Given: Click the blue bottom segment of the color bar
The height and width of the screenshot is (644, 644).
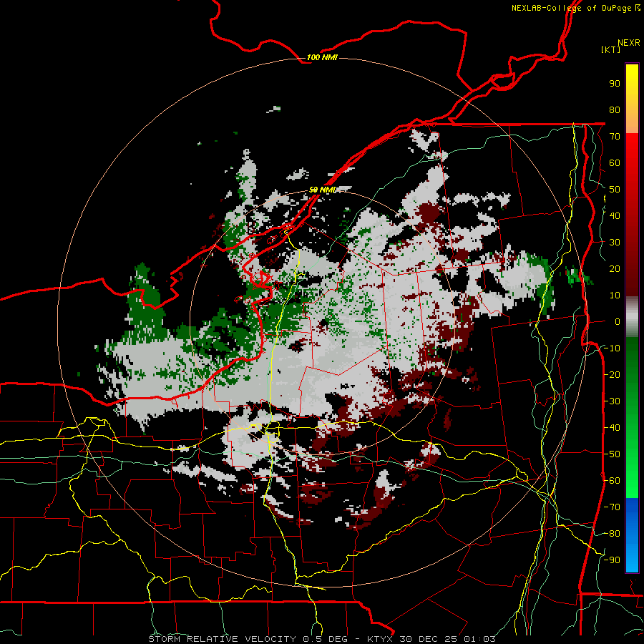Looking at the screenshot, I should [632, 535].
